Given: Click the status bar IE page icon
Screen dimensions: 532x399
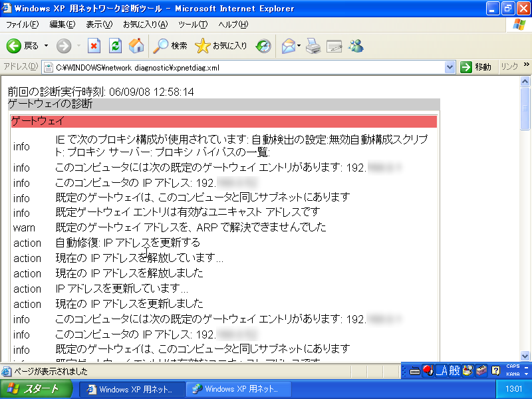Looking at the screenshot, I should coord(6,372).
